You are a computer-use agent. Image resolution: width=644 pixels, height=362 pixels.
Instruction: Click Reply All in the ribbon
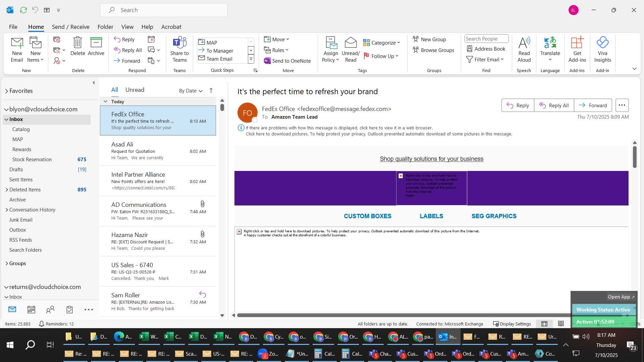coord(128,50)
